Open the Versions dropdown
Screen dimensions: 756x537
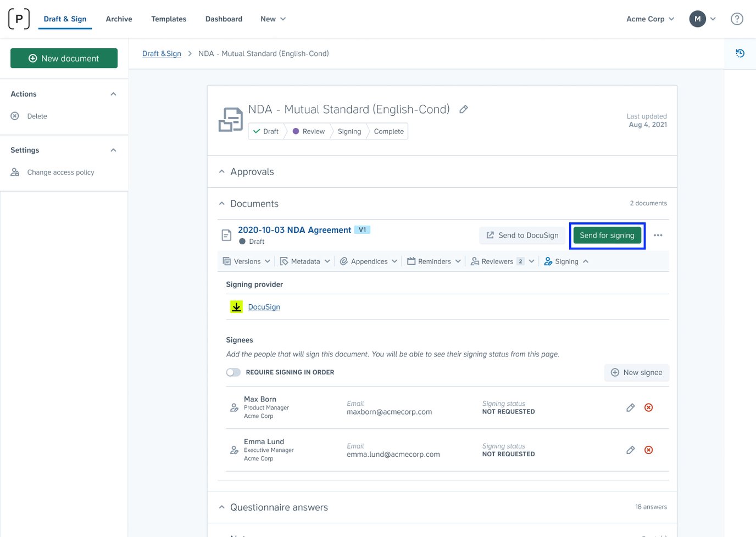tap(246, 261)
